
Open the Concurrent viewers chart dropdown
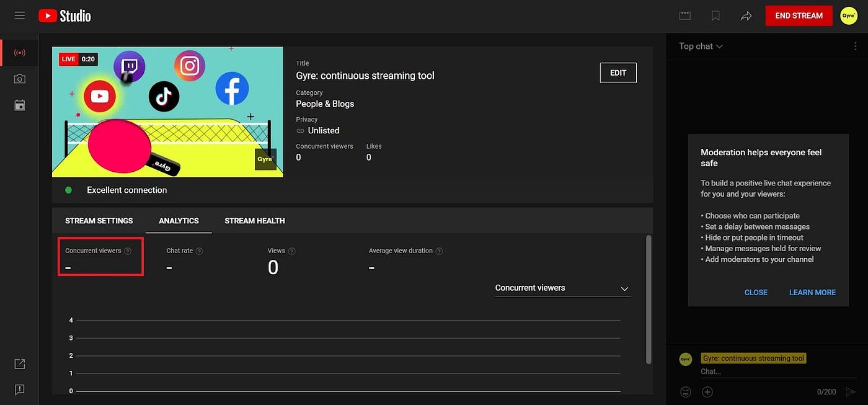tap(563, 288)
